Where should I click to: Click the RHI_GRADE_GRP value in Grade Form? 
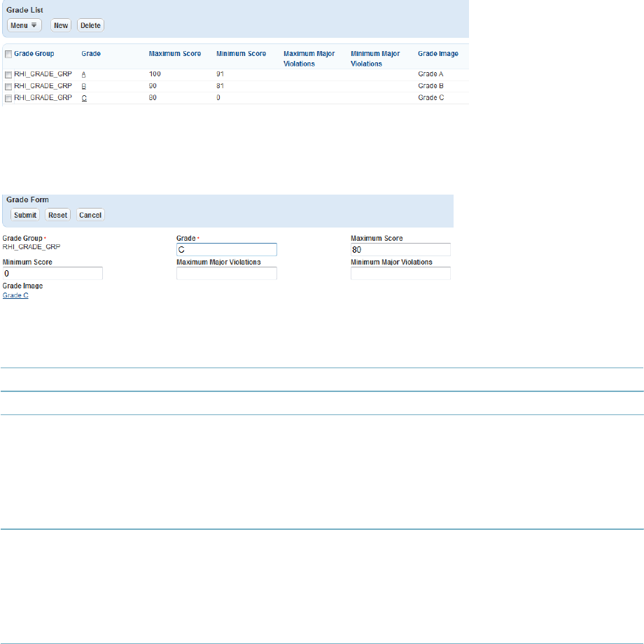click(31, 247)
